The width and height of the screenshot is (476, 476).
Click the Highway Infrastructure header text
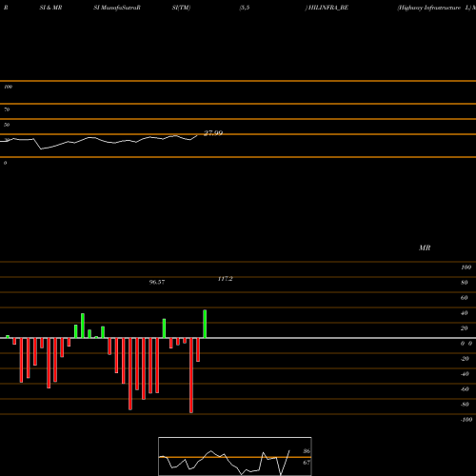point(428,8)
